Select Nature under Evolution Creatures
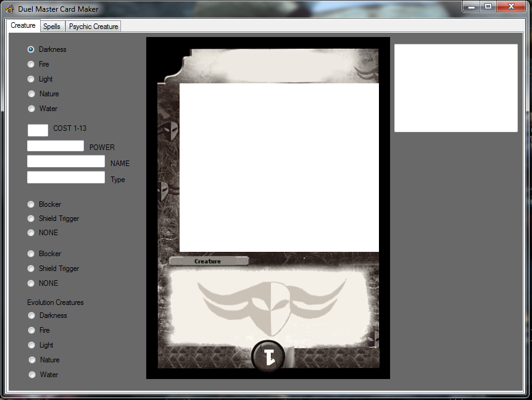 point(32,360)
